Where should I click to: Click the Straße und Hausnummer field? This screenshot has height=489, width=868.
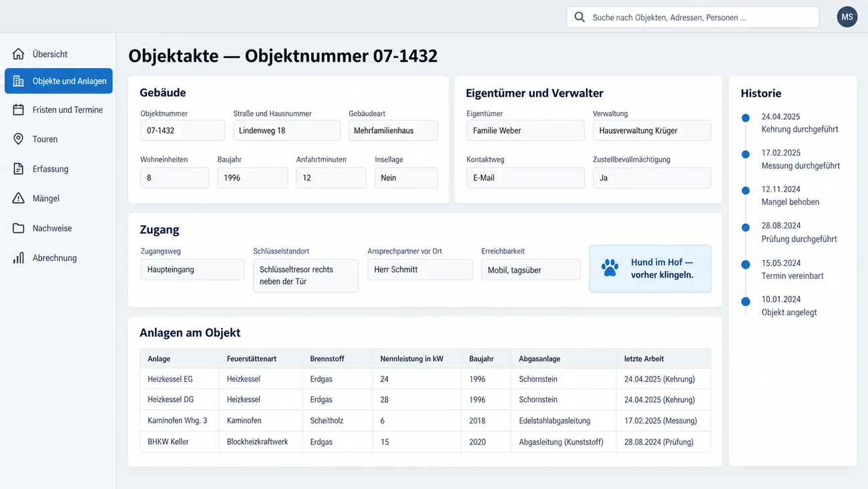pos(286,130)
